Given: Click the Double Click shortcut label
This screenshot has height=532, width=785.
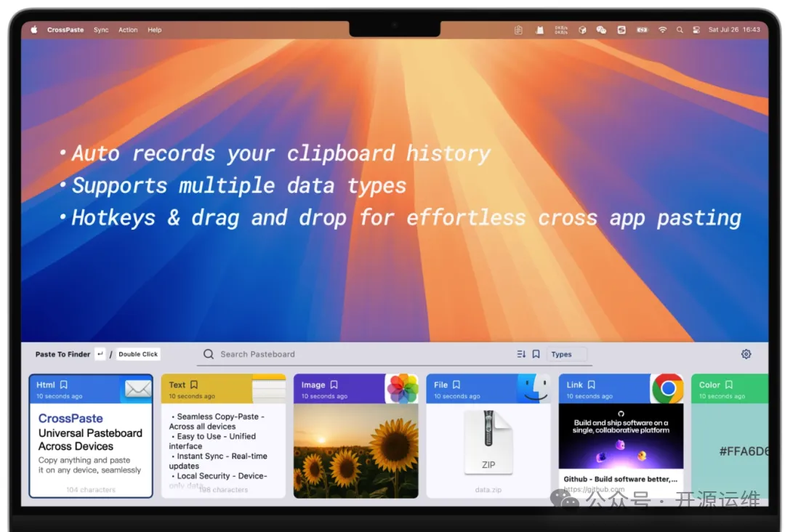Looking at the screenshot, I should (138, 354).
